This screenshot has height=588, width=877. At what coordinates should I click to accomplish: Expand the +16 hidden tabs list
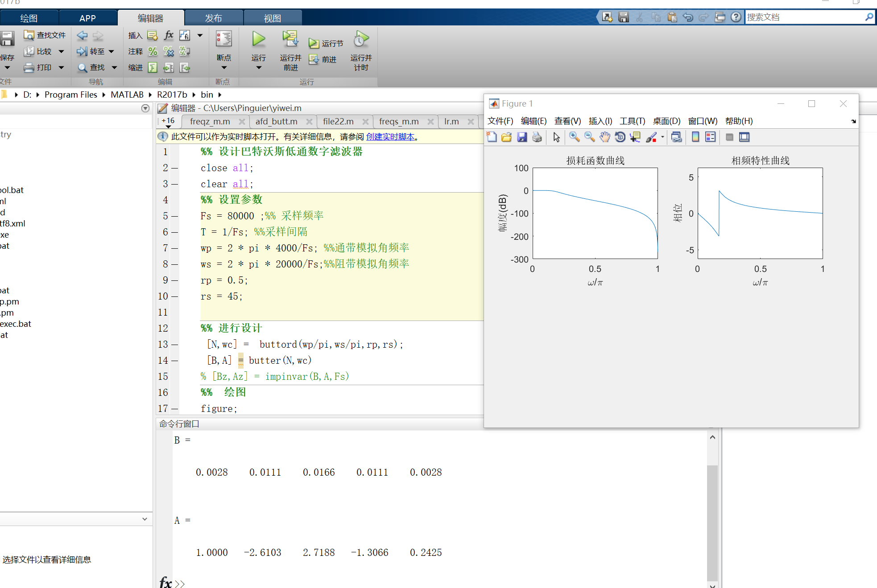pyautogui.click(x=168, y=122)
